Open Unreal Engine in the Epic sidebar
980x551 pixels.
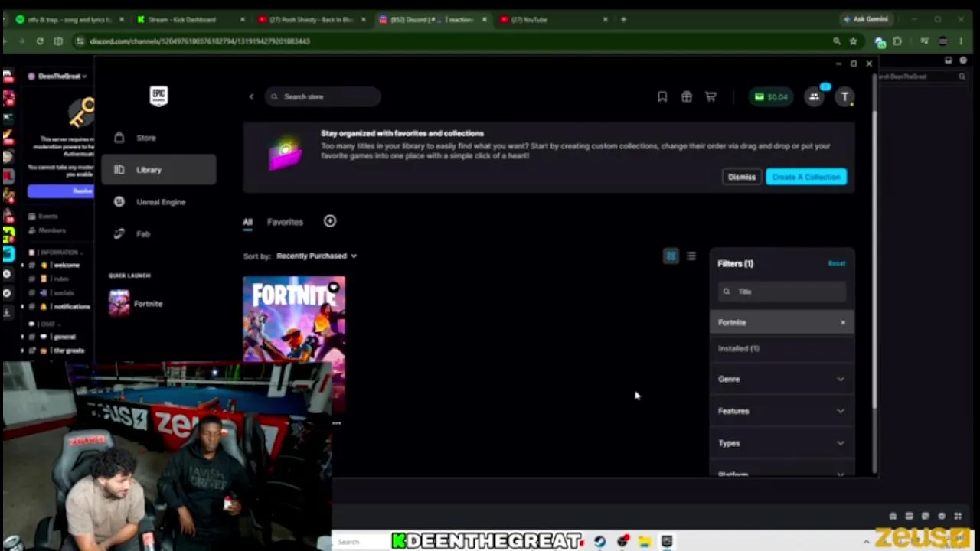(158, 202)
